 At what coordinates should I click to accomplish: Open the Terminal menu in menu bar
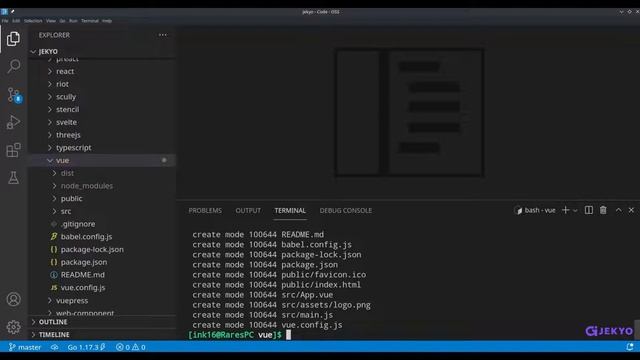[90, 21]
